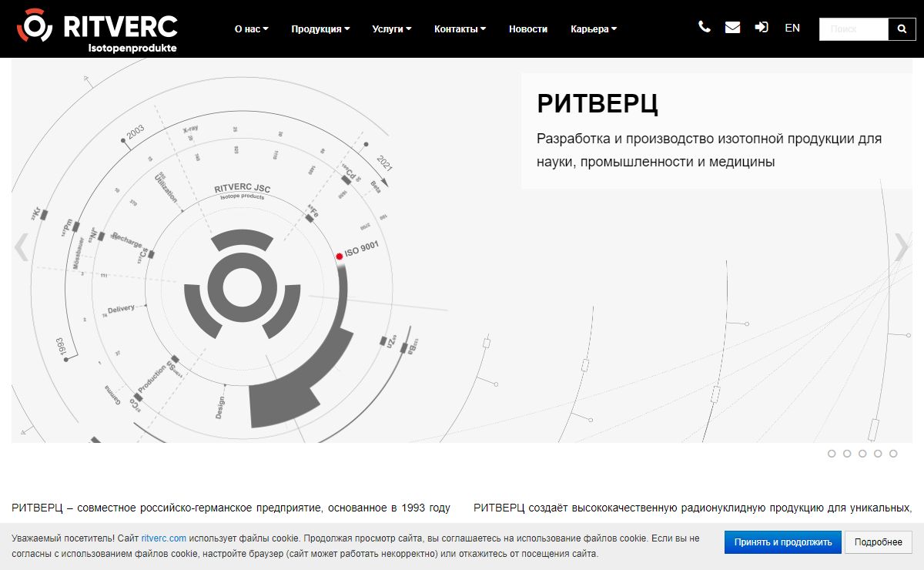The image size is (924, 570).
Task: Click the Recharge label in the diagram
Action: click(127, 240)
